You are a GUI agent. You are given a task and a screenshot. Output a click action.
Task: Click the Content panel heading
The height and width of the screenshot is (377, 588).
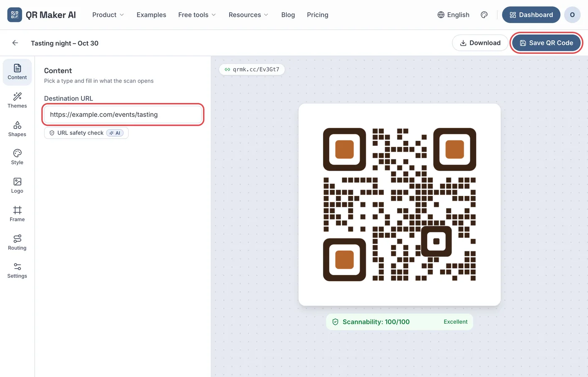[x=58, y=71]
